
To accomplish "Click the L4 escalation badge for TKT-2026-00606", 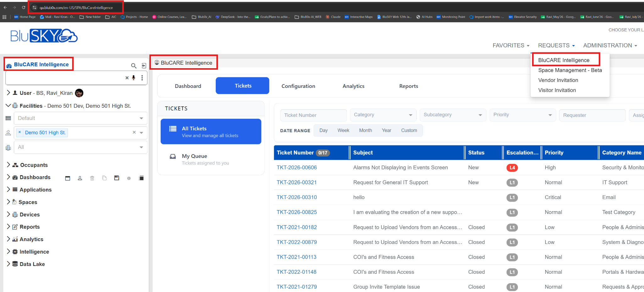I will coord(512,168).
